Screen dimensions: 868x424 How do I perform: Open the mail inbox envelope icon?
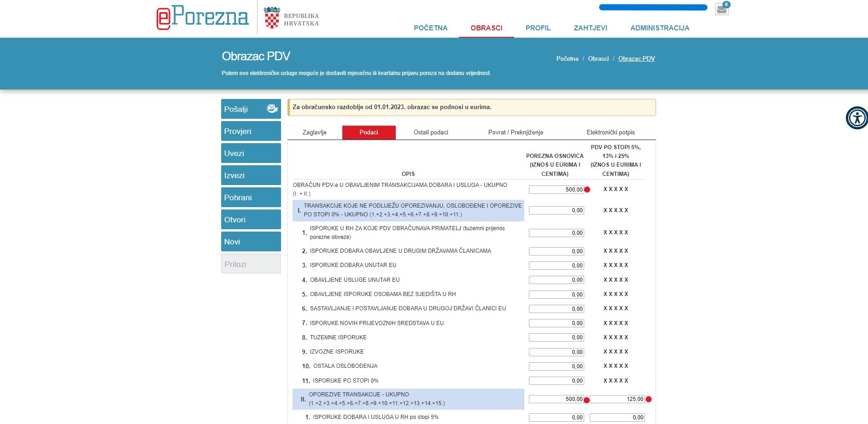point(721,9)
